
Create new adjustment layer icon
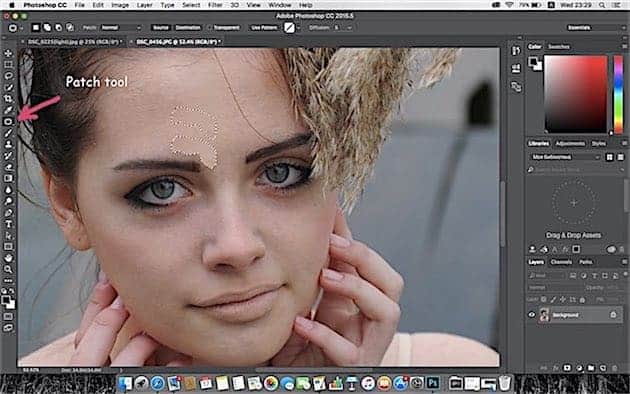[x=579, y=367]
